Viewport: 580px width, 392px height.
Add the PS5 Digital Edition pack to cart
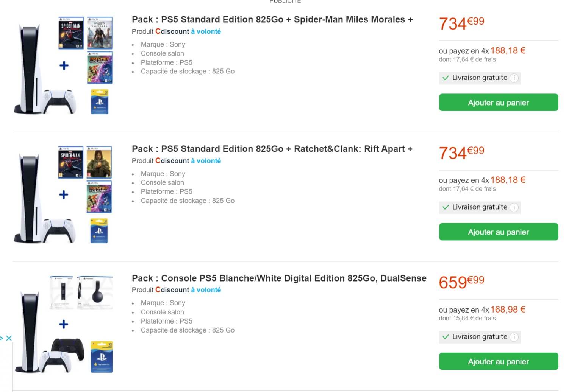point(498,361)
